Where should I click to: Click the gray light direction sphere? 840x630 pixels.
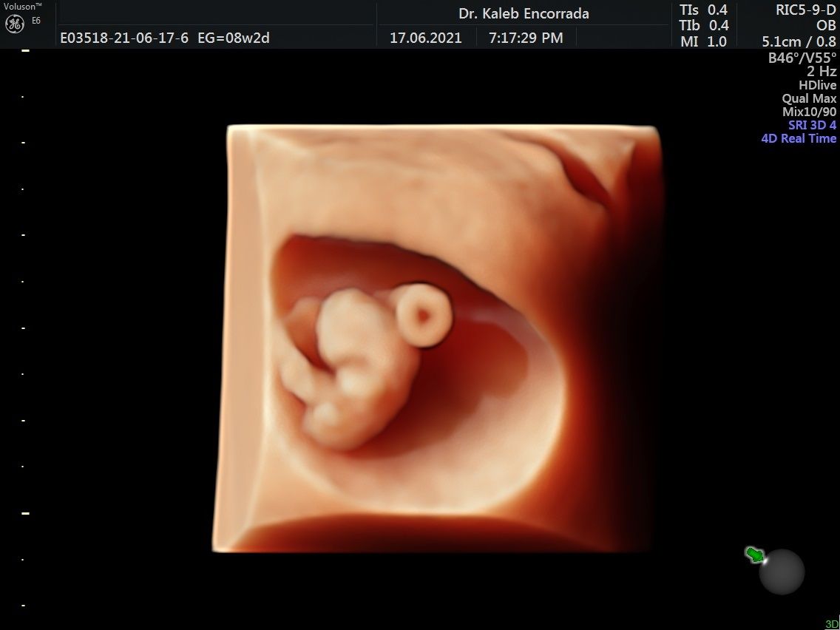pos(782,572)
